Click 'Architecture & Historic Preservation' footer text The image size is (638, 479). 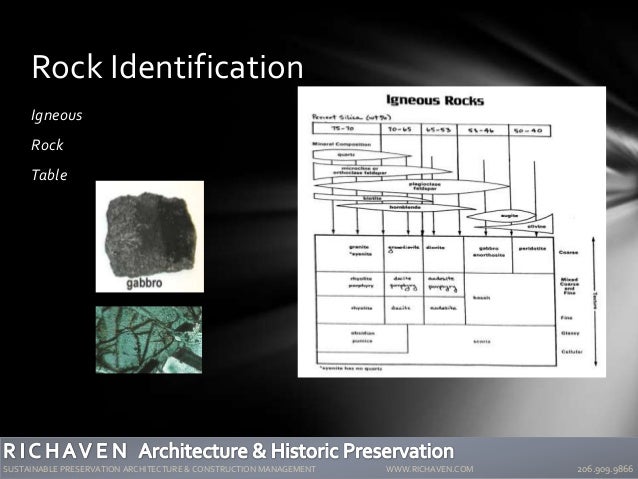tap(296, 451)
